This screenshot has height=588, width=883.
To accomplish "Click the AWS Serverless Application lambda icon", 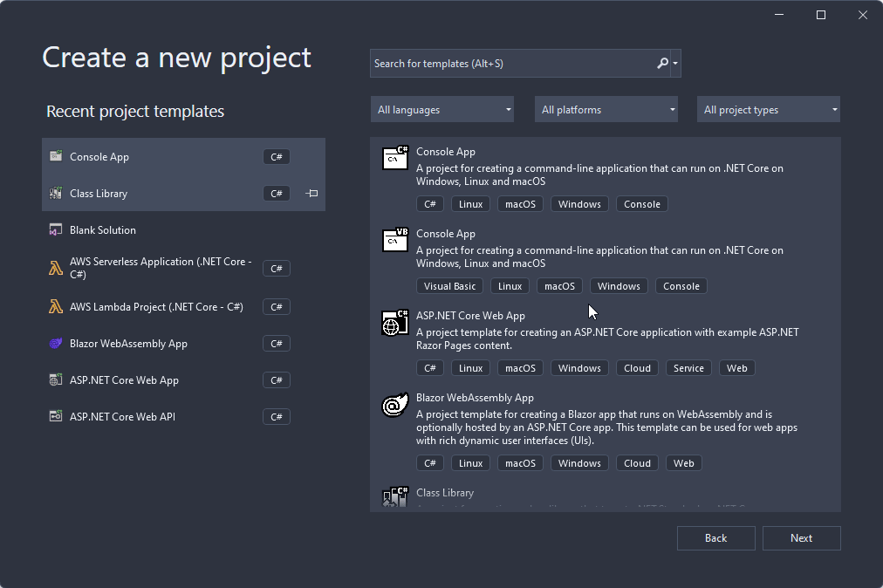I will [56, 268].
